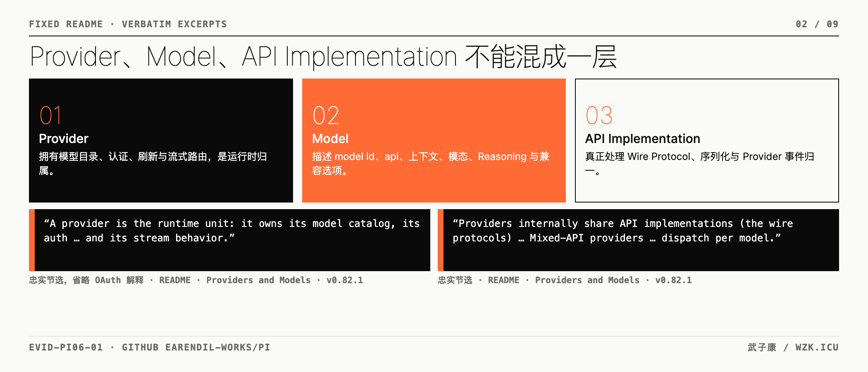The height and width of the screenshot is (372, 868).
Task: Select the black Provider card
Action: [x=161, y=141]
